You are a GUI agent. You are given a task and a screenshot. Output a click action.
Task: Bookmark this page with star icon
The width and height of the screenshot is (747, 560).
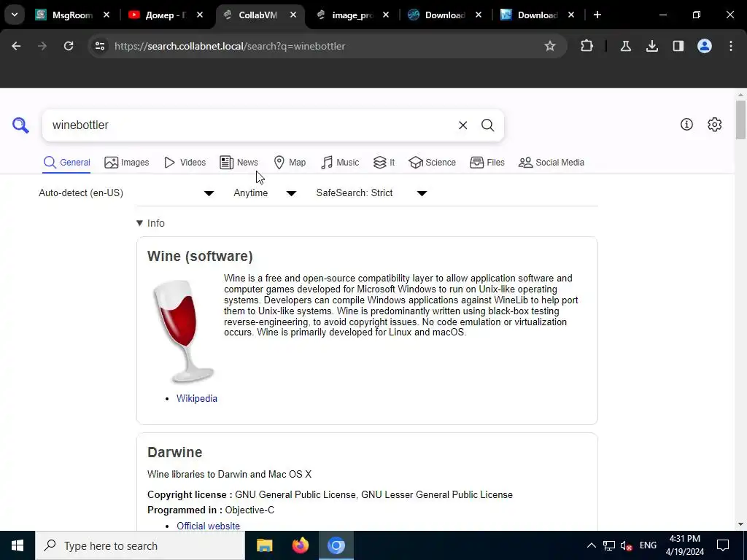point(550,46)
